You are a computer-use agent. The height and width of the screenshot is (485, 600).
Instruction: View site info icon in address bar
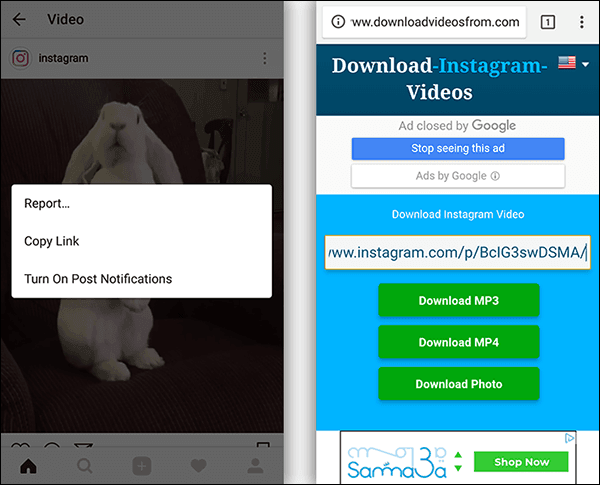338,22
